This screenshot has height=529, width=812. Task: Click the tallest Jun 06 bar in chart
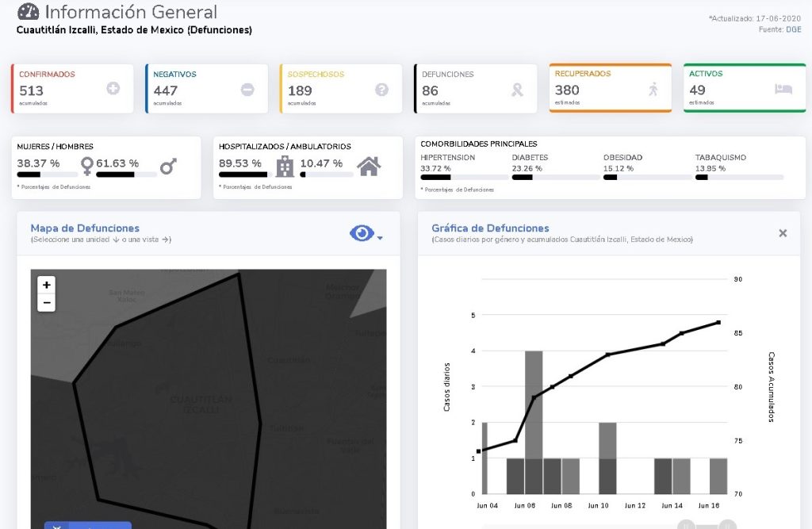click(x=534, y=404)
